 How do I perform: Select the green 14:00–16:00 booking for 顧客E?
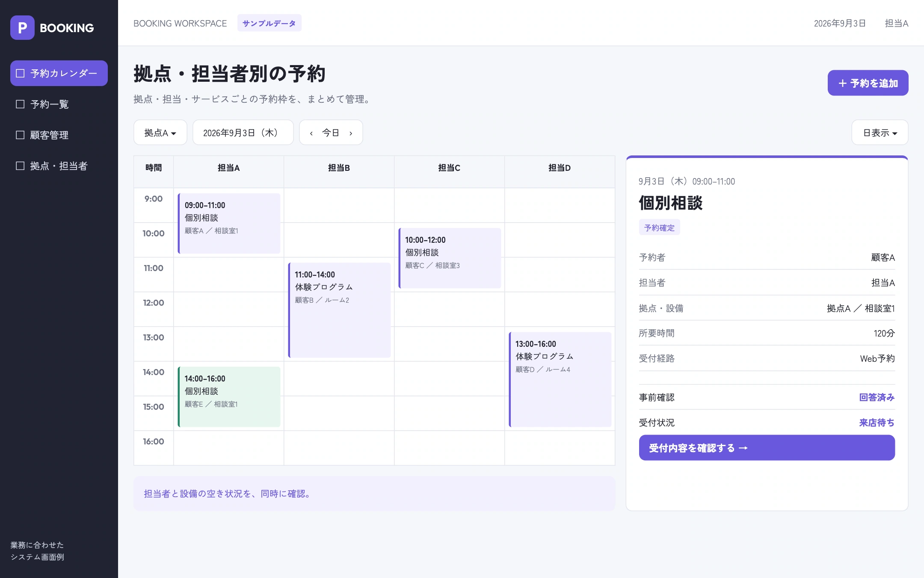click(229, 397)
